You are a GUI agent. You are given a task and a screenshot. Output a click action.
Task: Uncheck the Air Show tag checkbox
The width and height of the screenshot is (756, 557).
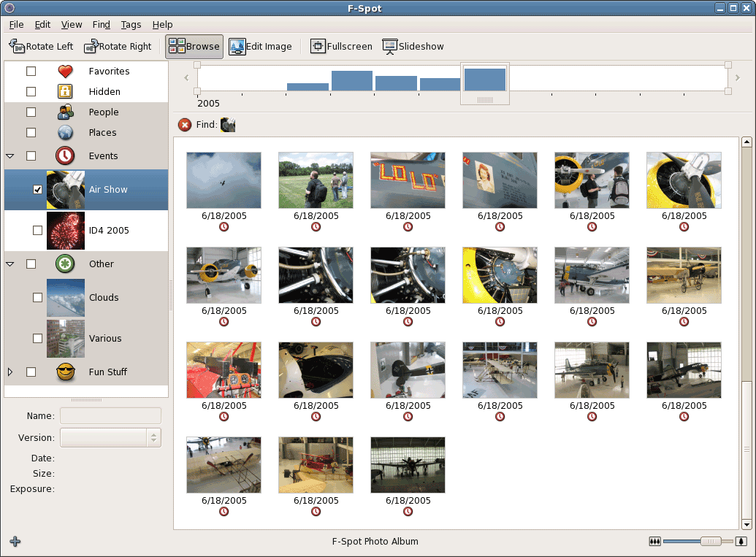coord(37,190)
